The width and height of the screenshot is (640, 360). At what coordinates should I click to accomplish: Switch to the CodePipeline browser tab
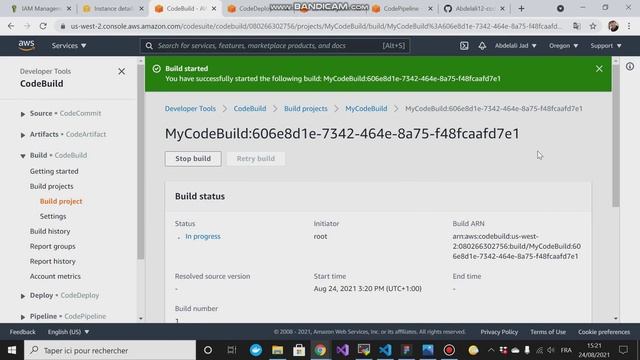402,9
